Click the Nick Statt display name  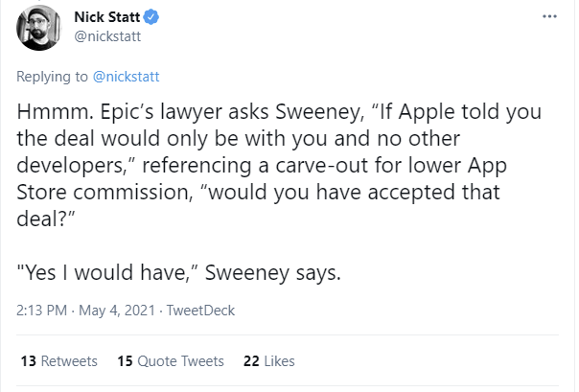coord(106,17)
